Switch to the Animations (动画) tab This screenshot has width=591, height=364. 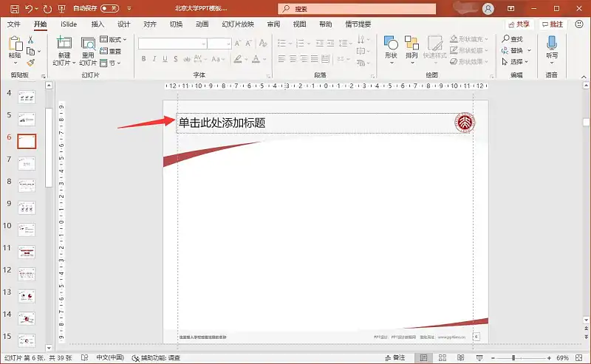tap(202, 24)
